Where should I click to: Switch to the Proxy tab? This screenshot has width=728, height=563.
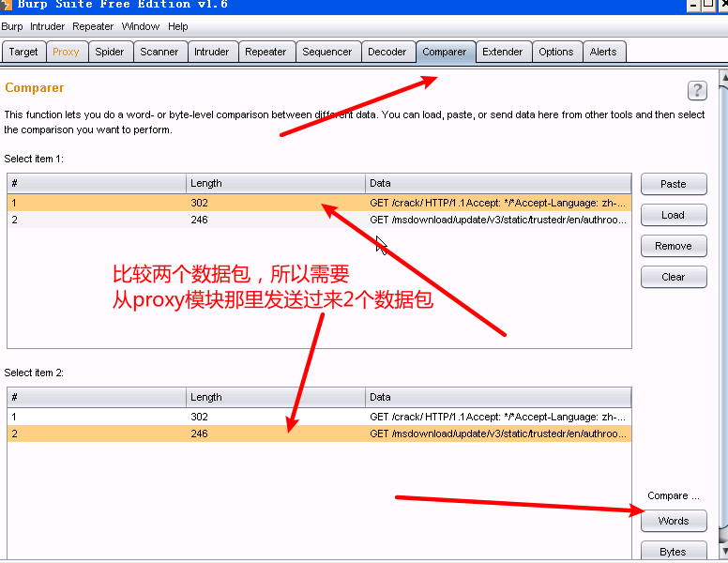[x=66, y=52]
